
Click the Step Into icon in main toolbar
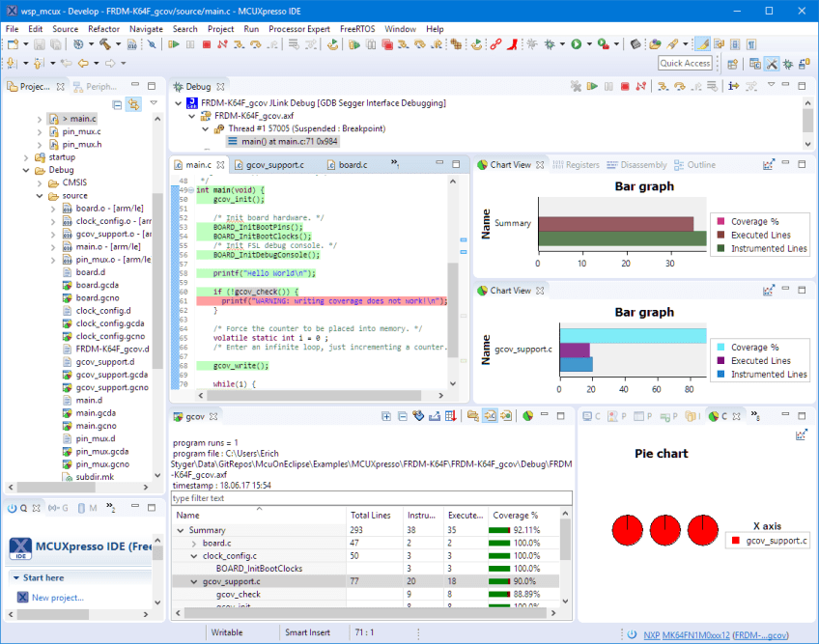coord(239,44)
